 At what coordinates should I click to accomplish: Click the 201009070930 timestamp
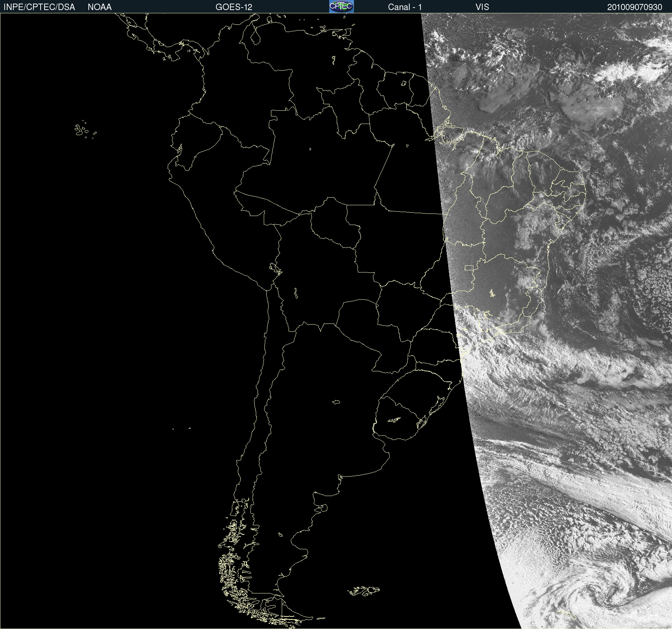click(x=635, y=7)
